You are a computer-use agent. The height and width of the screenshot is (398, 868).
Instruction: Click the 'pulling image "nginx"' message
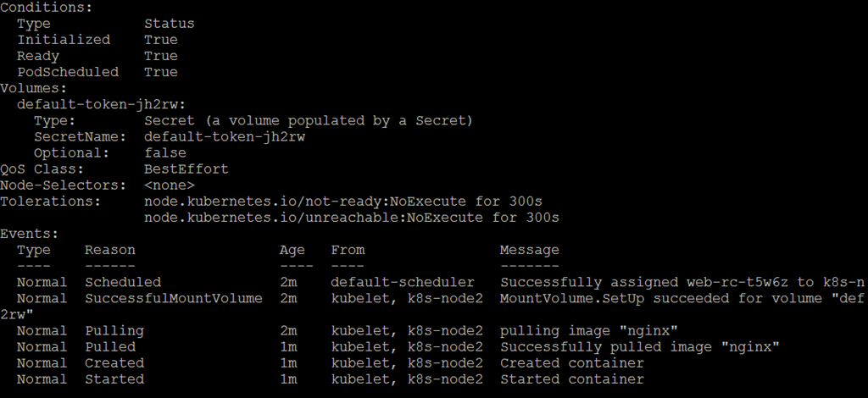pos(588,330)
